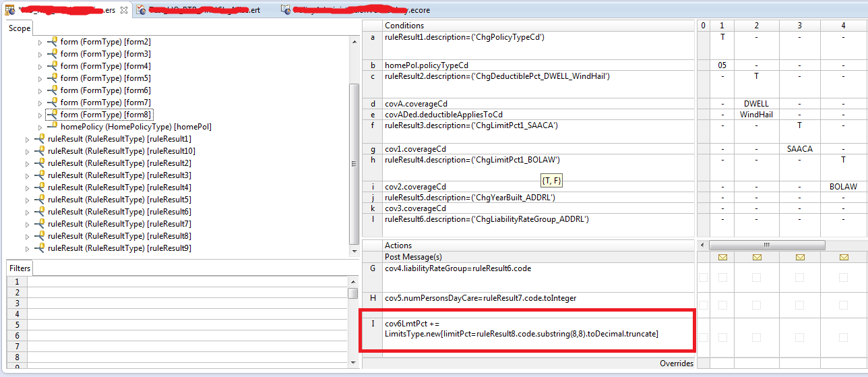The image size is (868, 377).
Task: Tick action G checkbox under column 1
Action: 722,277
